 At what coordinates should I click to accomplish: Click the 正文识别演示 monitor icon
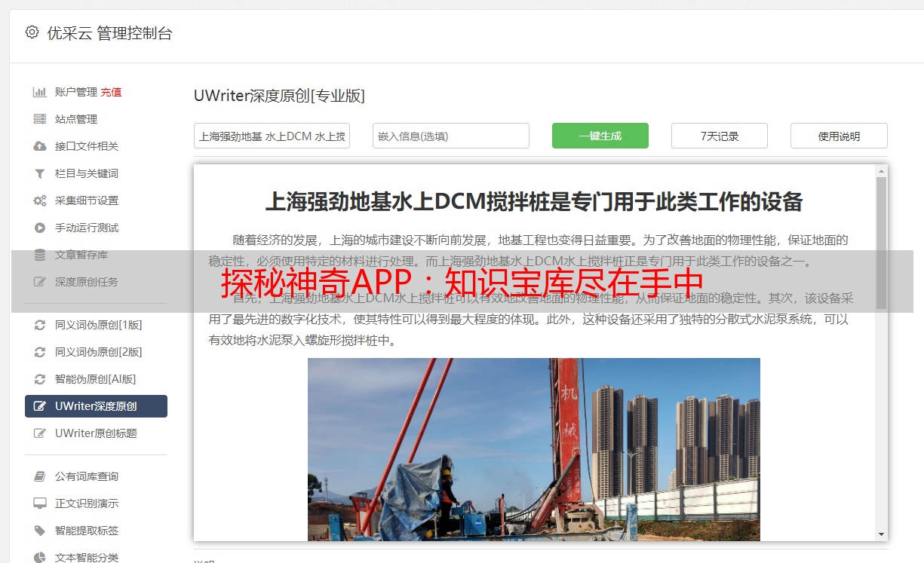pos(40,503)
